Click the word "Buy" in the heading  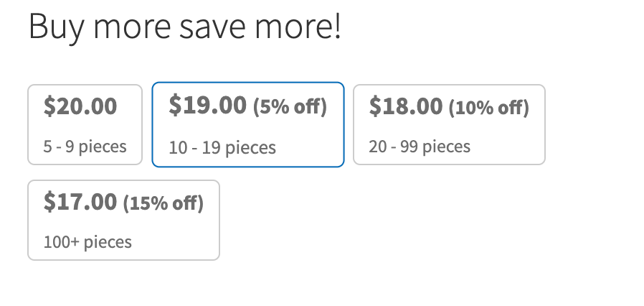coord(56,27)
